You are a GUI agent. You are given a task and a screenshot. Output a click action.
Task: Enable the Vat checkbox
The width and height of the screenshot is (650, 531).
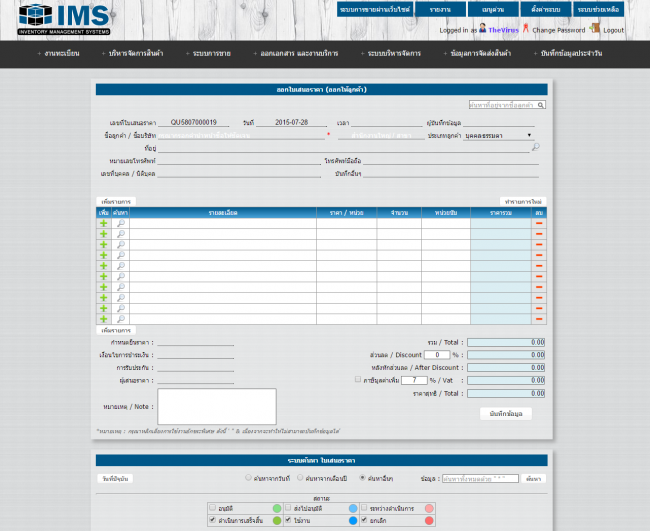tap(358, 380)
